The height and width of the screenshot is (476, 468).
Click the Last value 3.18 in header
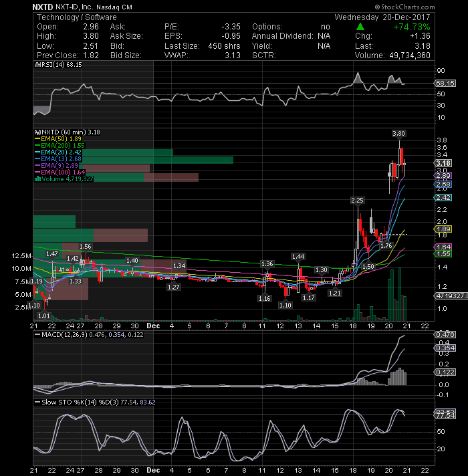[x=423, y=46]
